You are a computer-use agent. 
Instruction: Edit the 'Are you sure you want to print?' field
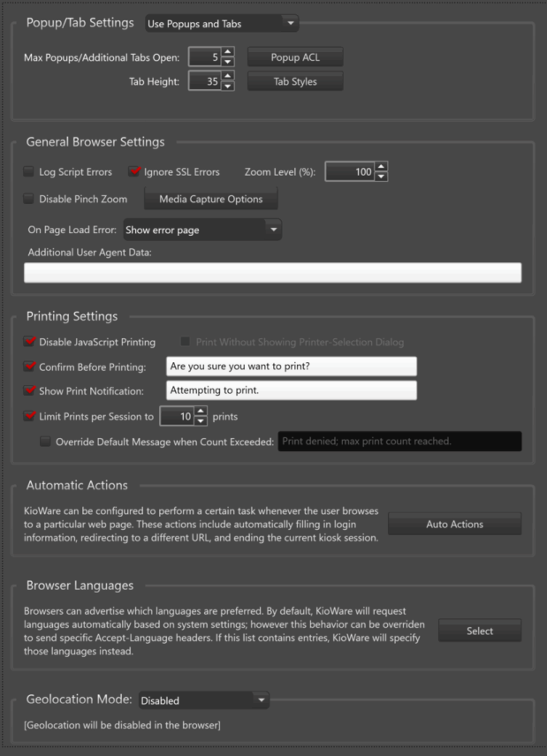tap(292, 366)
